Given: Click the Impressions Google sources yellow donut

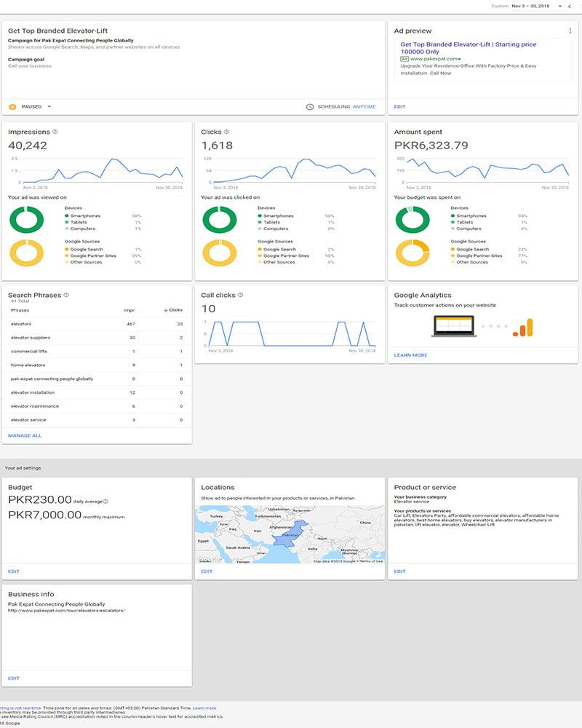Looking at the screenshot, I should point(26,253).
